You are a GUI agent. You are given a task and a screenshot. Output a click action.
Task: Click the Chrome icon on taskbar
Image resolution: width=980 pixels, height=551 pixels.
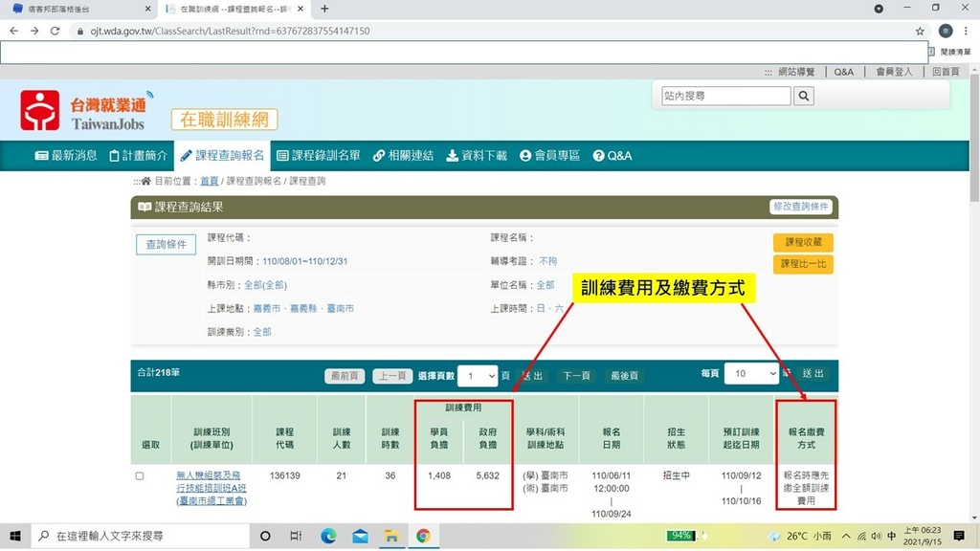pyautogui.click(x=423, y=536)
